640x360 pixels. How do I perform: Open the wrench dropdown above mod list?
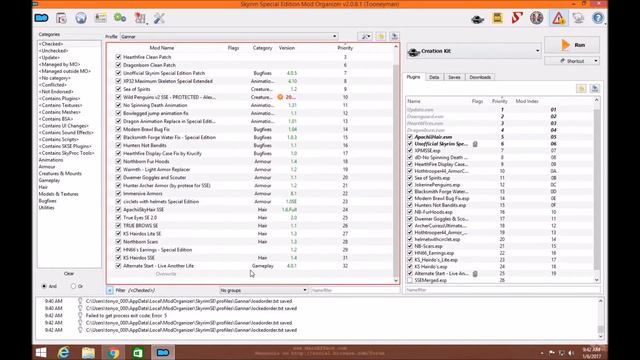pyautogui.click(x=365, y=36)
